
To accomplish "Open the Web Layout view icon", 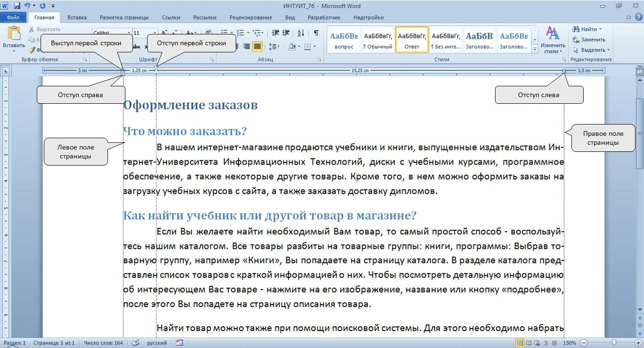I will pyautogui.click(x=537, y=343).
